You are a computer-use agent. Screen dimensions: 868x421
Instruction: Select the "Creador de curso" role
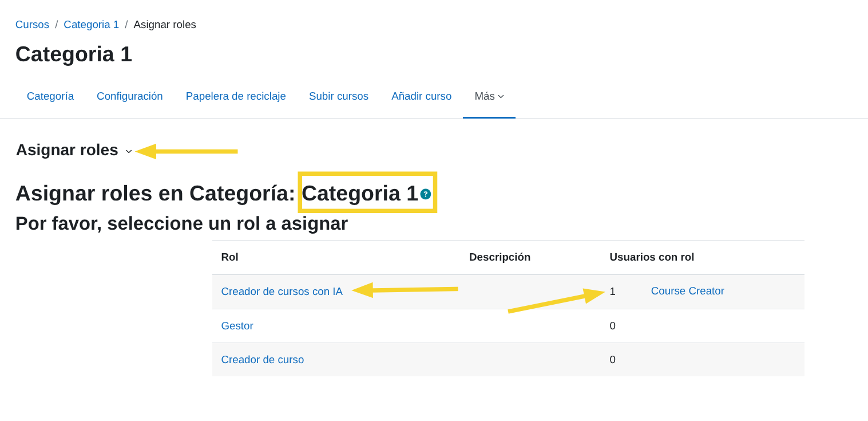[263, 360]
